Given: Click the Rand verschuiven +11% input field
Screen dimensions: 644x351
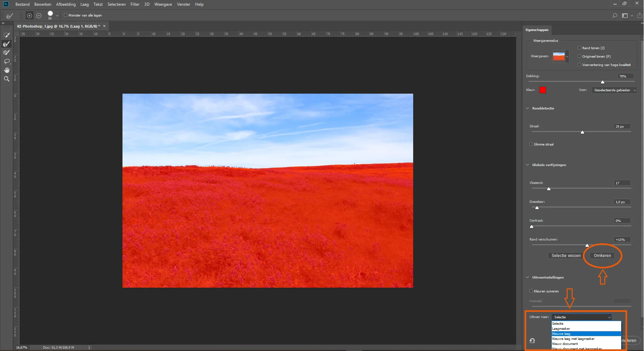Looking at the screenshot, I should 622,240.
